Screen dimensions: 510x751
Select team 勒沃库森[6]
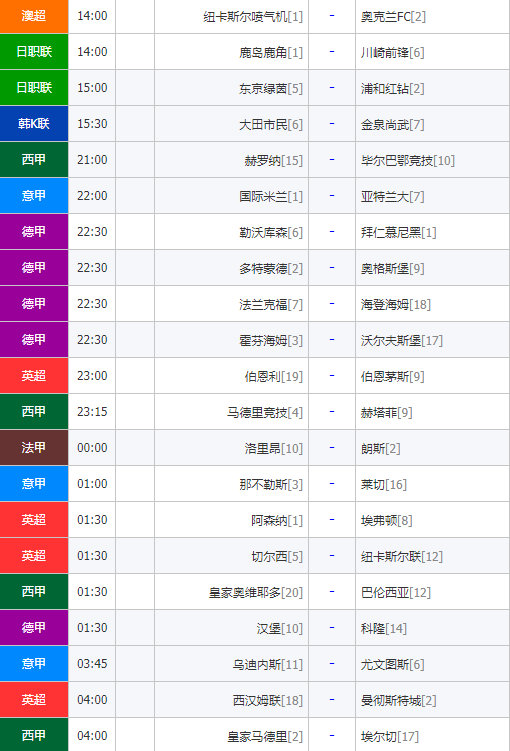[x=271, y=232]
